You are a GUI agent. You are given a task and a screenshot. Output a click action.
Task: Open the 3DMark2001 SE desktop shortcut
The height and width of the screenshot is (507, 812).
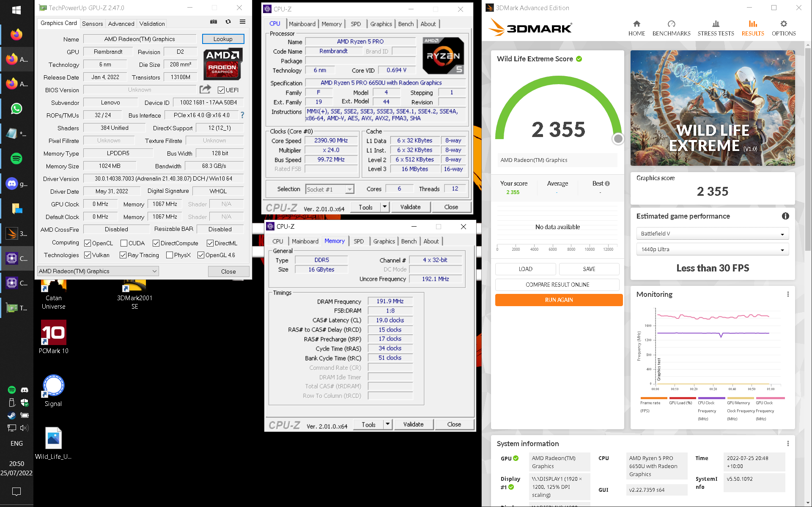click(134, 295)
